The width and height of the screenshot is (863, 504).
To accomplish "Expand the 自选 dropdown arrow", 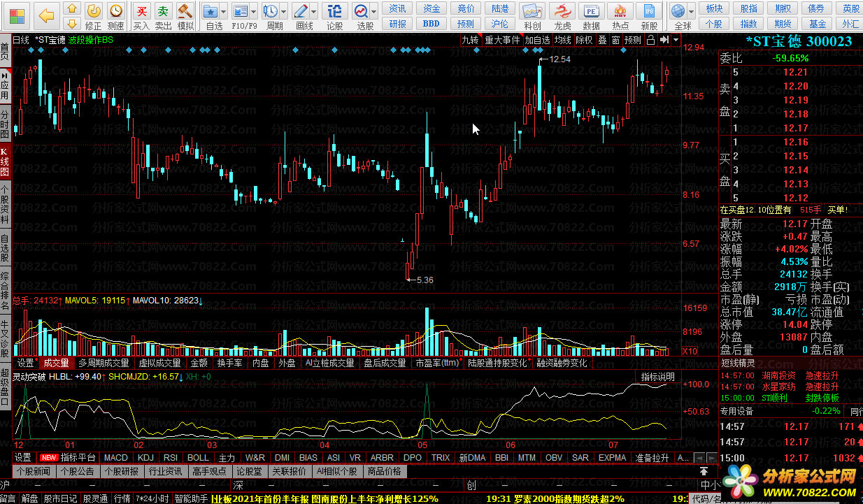I will (x=223, y=12).
